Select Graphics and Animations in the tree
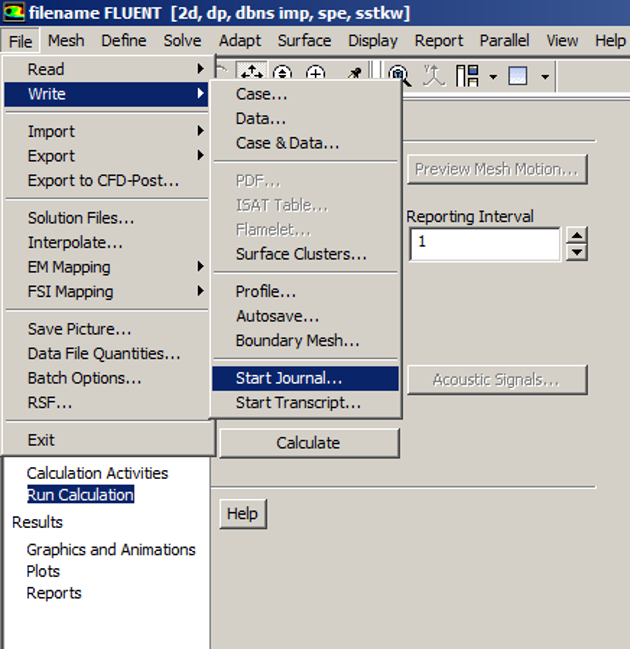The height and width of the screenshot is (649, 630). pyautogui.click(x=111, y=550)
